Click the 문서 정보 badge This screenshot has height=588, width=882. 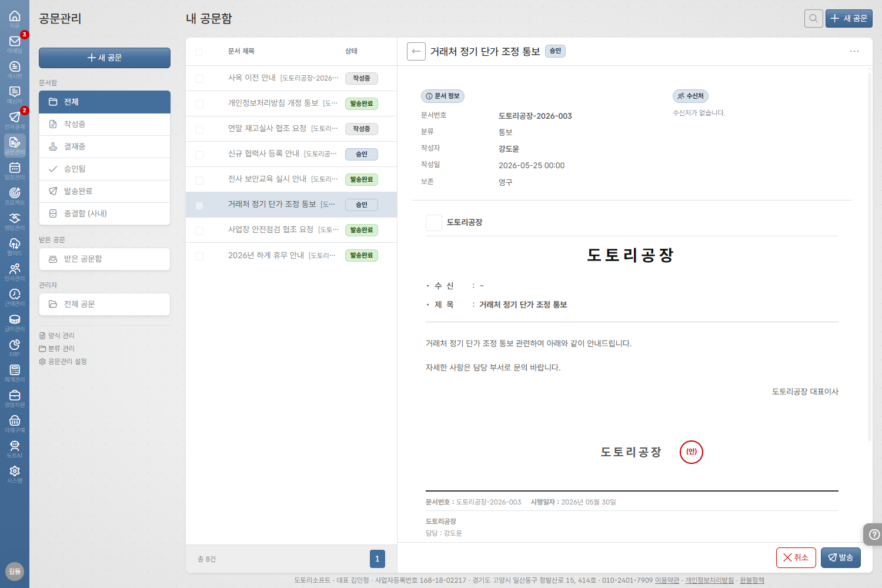(443, 96)
